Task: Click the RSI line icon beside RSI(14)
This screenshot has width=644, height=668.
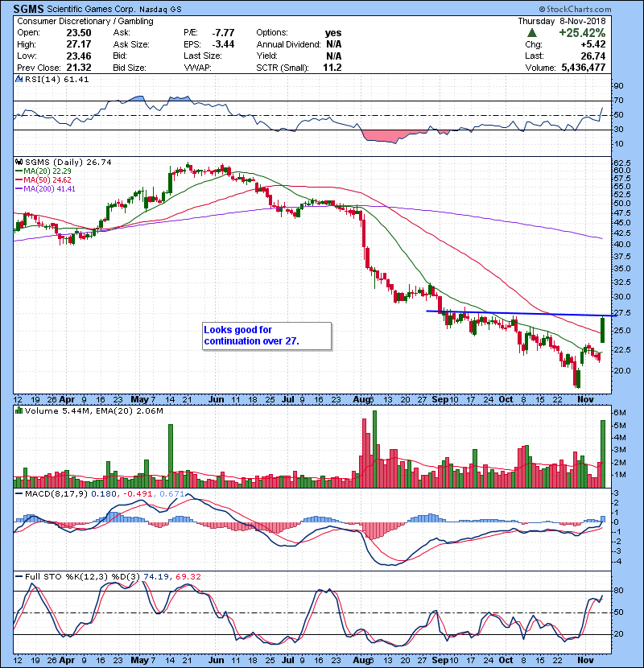Action: point(19,79)
